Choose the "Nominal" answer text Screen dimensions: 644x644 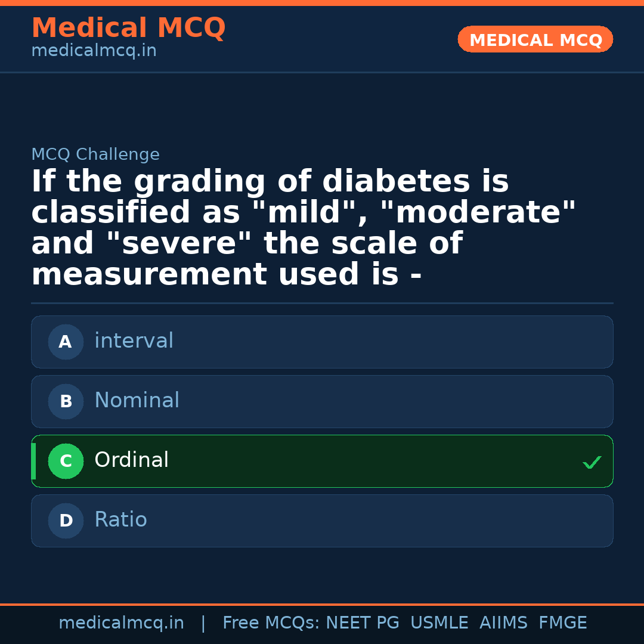point(137,401)
